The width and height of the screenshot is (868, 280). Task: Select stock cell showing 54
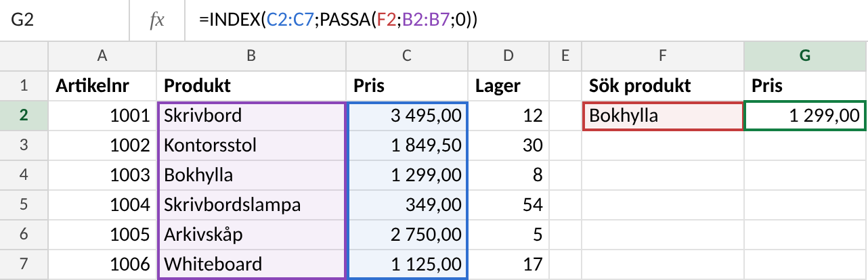tap(508, 204)
